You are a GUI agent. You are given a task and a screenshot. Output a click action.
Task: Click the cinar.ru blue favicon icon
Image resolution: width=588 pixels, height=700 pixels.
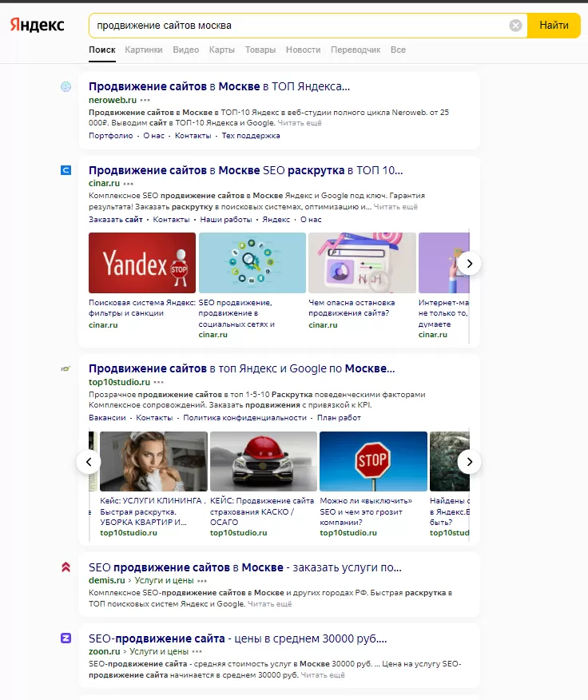click(x=66, y=170)
